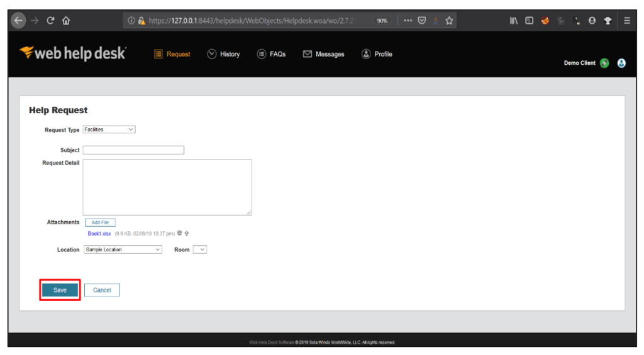Screen dimensions: 644x355
Task: Click the Cancel button
Action: point(102,290)
